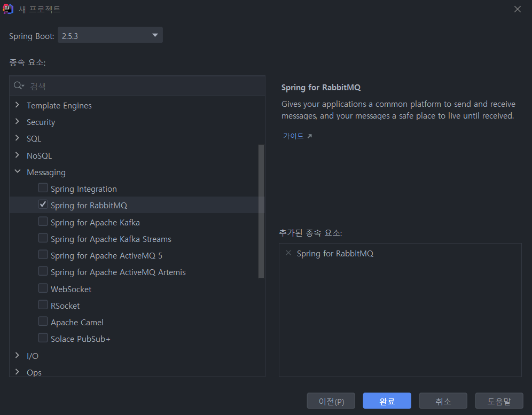
Task: Click the Solace PubSub+ label text
Action: coord(81,339)
